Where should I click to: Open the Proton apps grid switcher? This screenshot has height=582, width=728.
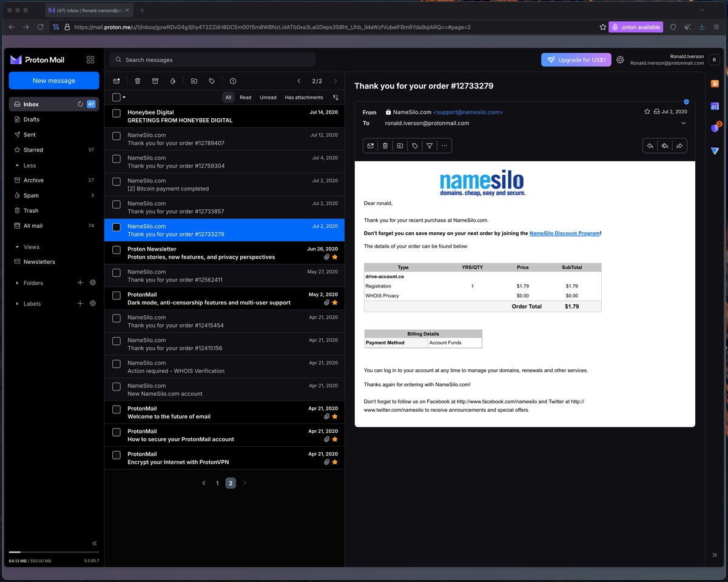90,60
